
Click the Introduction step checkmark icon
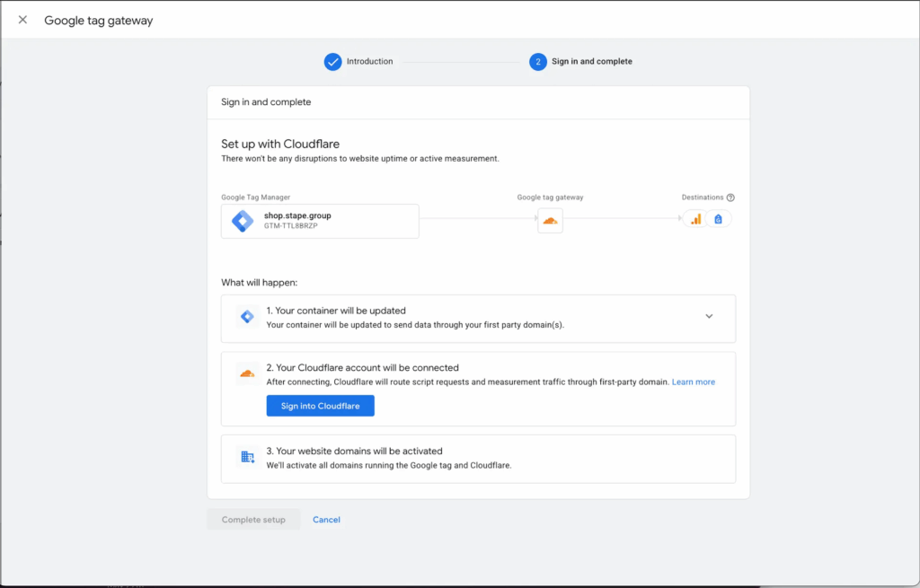coord(333,62)
